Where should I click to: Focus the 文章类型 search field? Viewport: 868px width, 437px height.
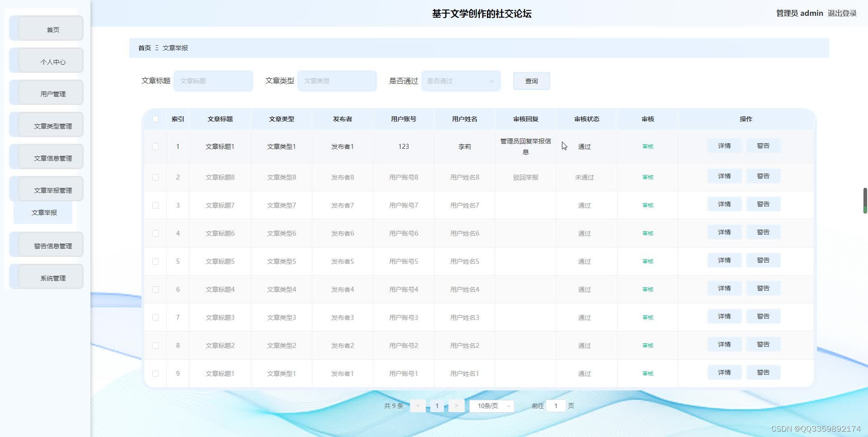337,81
